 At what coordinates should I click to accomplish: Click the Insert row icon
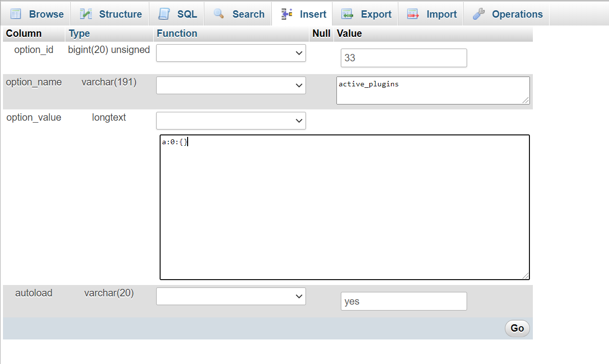(x=287, y=14)
